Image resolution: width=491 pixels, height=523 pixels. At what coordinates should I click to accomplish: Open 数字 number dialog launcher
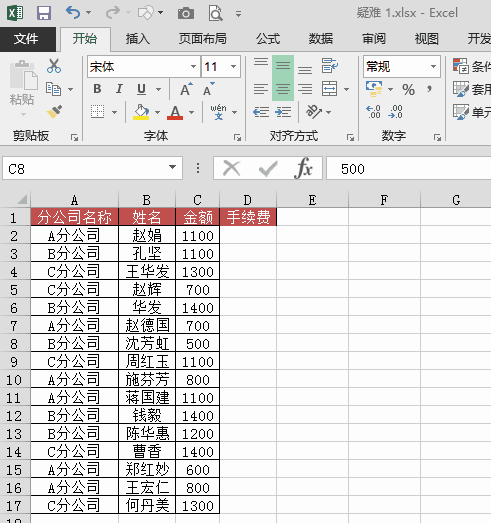(x=437, y=137)
